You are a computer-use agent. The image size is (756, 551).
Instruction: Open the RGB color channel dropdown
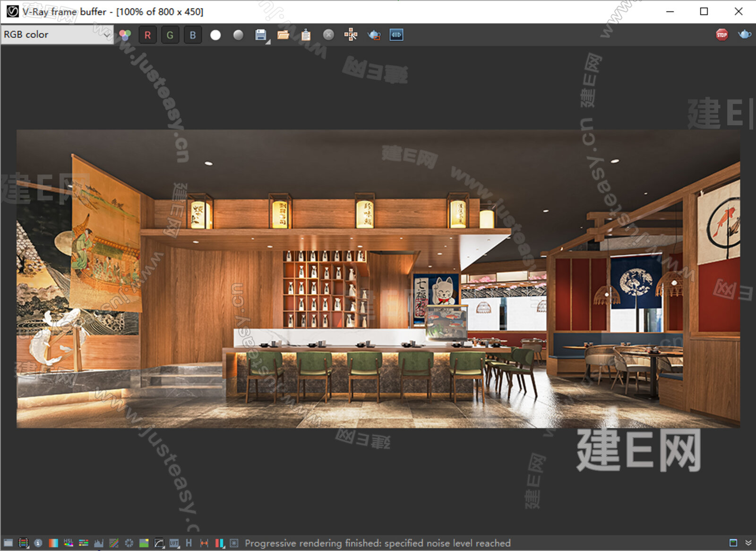(57, 34)
